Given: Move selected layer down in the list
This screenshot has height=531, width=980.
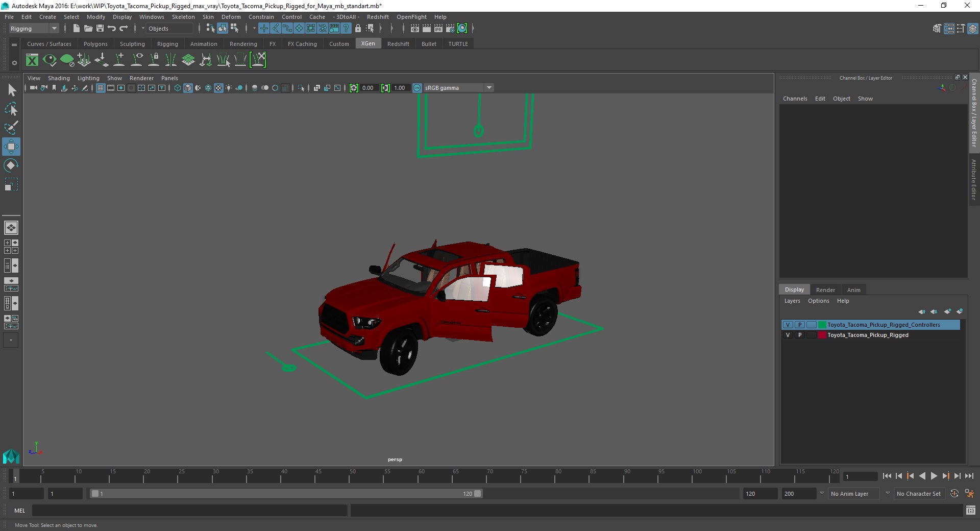Looking at the screenshot, I should coord(934,311).
